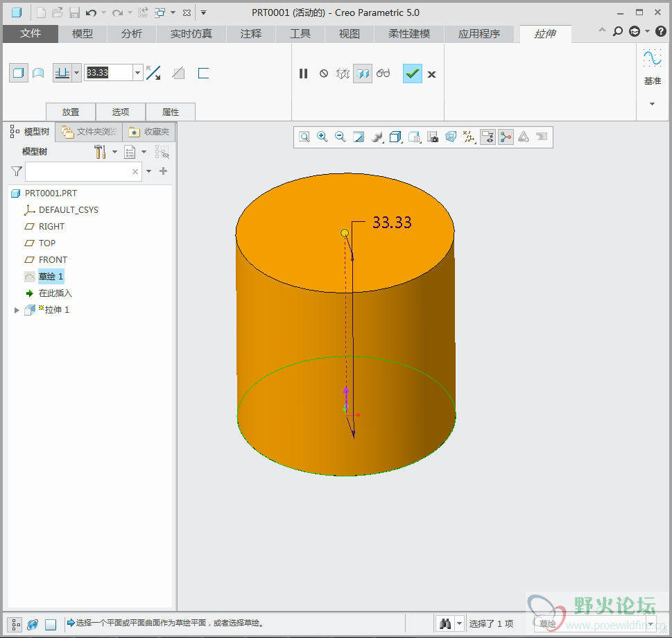Image resolution: width=672 pixels, height=638 pixels.
Task: Click the Redo arrow icon
Action: pos(117,13)
